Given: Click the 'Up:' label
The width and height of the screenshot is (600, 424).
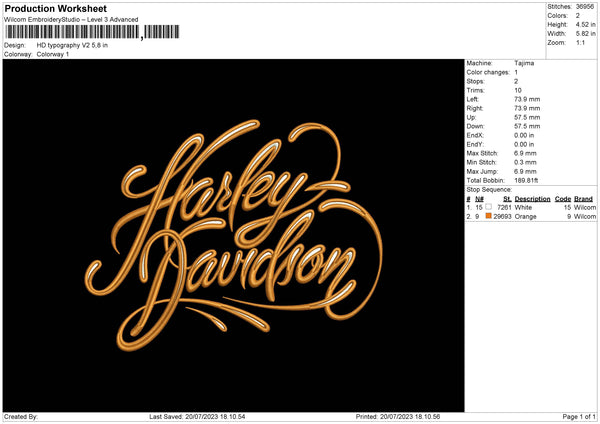Looking at the screenshot, I should 471,117.
